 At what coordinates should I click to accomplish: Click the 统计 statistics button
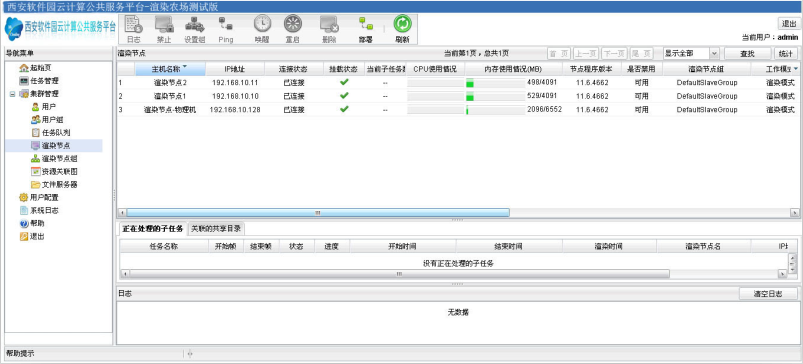pyautogui.click(x=785, y=54)
